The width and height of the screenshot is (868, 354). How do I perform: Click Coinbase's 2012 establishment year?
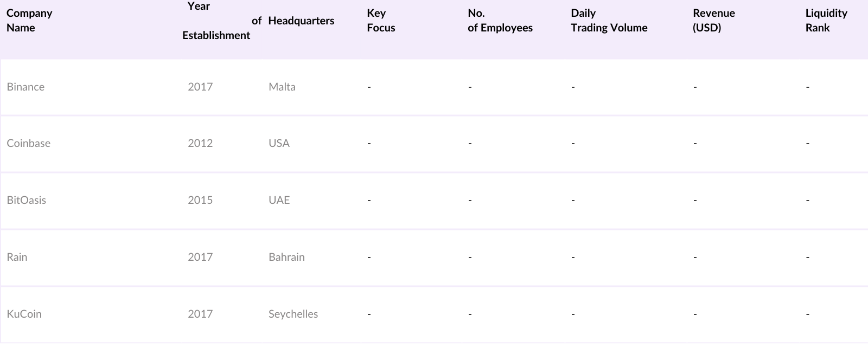point(200,143)
